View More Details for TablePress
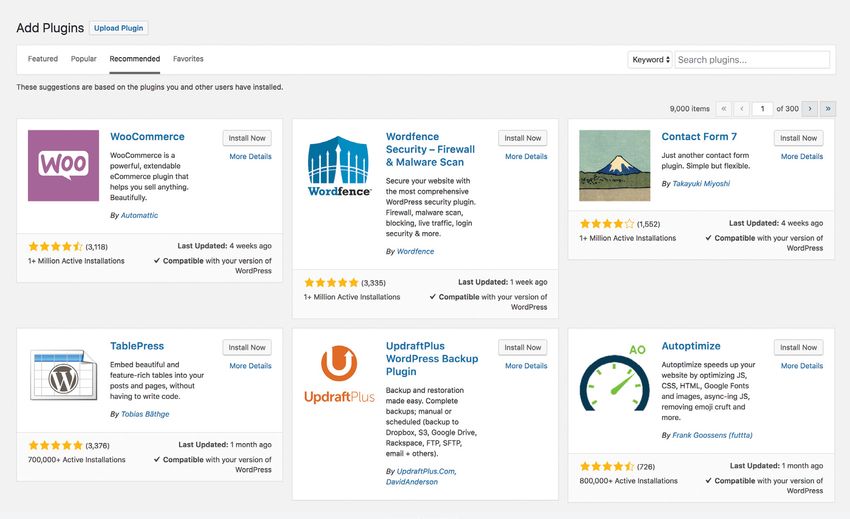 [250, 366]
